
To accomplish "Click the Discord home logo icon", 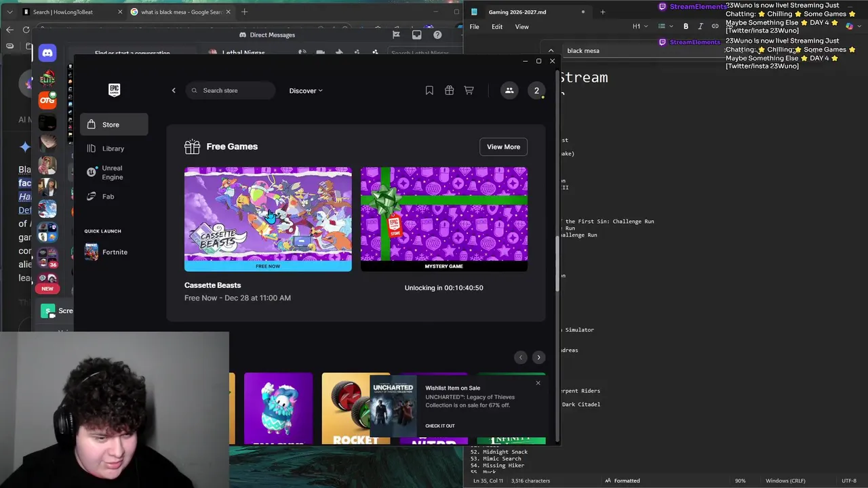I will click(x=47, y=52).
